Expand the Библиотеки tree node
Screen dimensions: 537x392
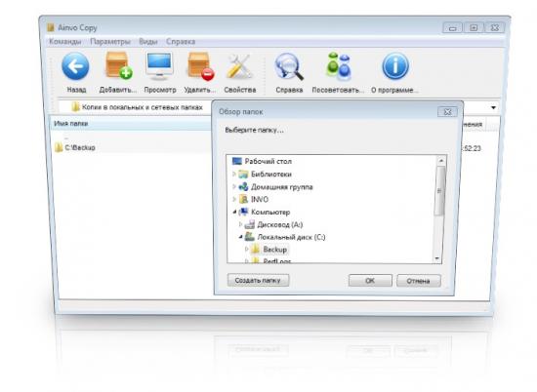tap(234, 175)
